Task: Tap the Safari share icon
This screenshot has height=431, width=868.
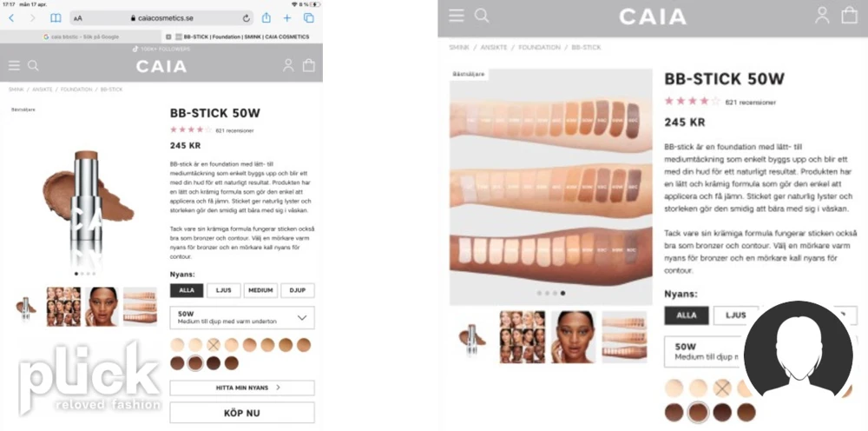Action: (266, 17)
